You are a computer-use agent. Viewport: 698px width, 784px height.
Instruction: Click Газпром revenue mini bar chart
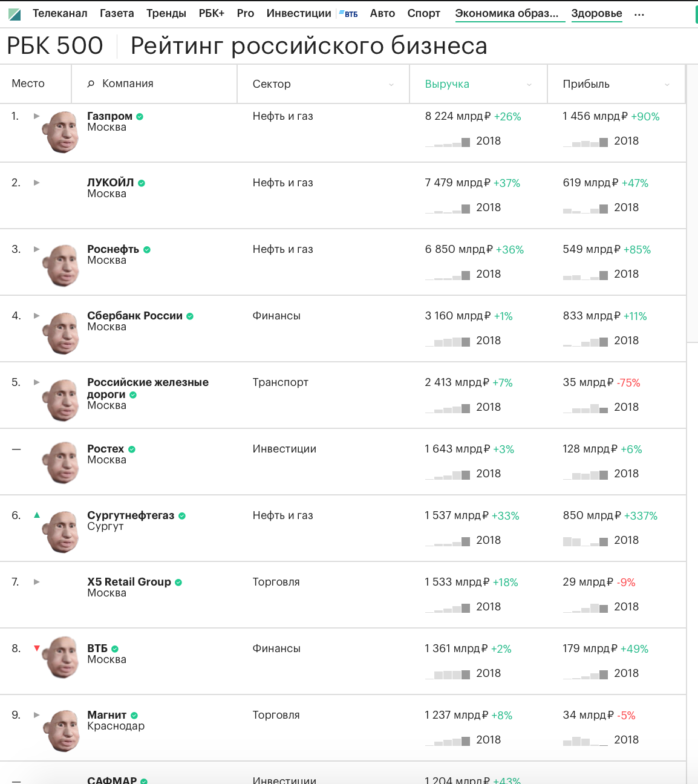tap(448, 142)
